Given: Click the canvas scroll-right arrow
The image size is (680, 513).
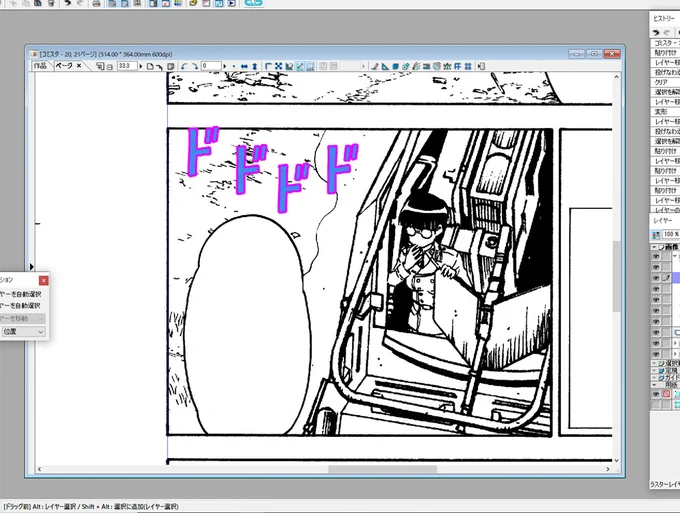Looking at the screenshot, I should 608,469.
